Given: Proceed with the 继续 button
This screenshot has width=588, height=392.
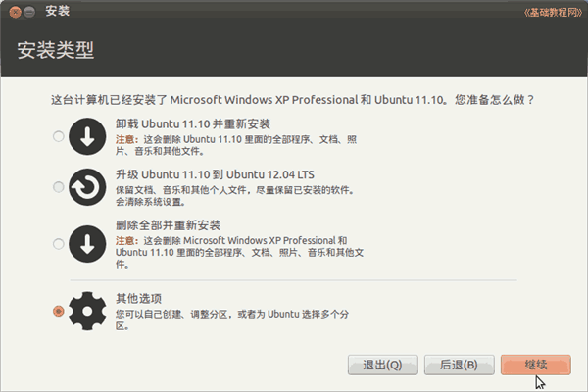Looking at the screenshot, I should point(536,365).
